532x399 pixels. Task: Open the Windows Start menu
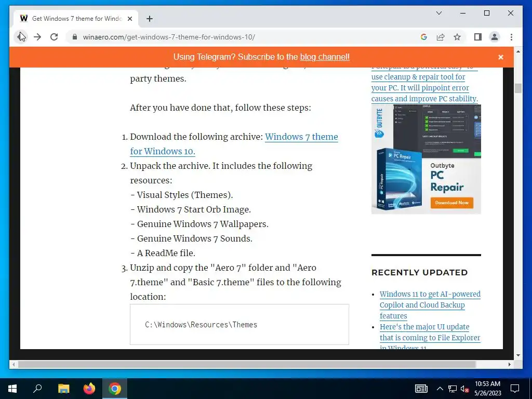click(x=12, y=389)
